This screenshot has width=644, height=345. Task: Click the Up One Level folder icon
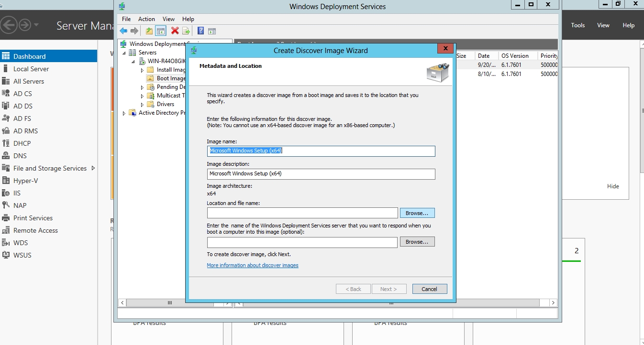[x=149, y=31]
